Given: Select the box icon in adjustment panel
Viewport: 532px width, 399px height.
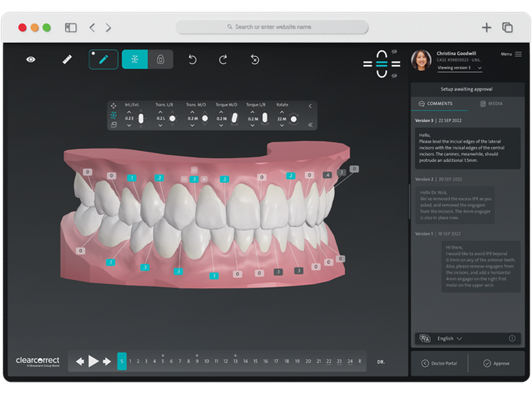Looking at the screenshot, I should pyautogui.click(x=113, y=125).
